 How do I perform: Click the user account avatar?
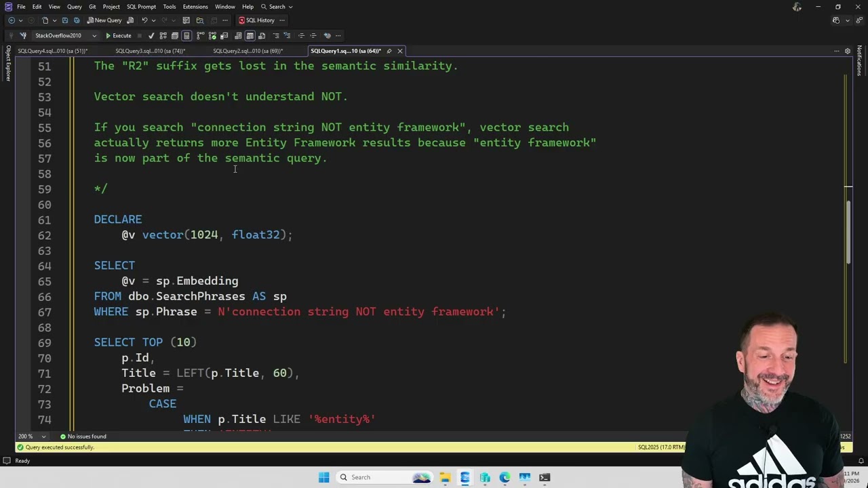797,7
